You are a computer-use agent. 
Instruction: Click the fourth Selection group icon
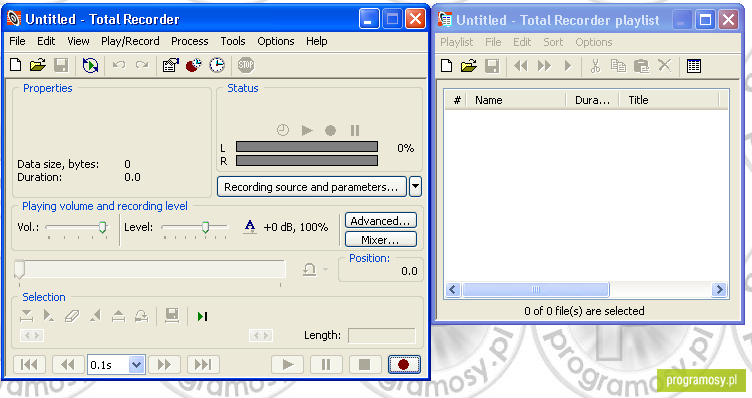(x=96, y=316)
